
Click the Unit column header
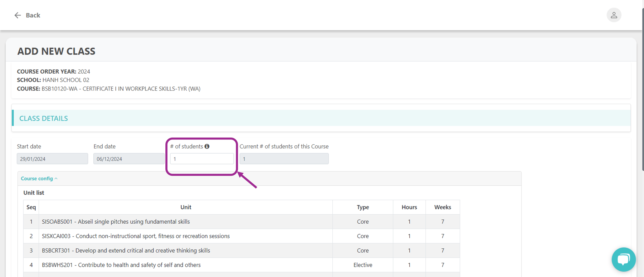point(186,207)
